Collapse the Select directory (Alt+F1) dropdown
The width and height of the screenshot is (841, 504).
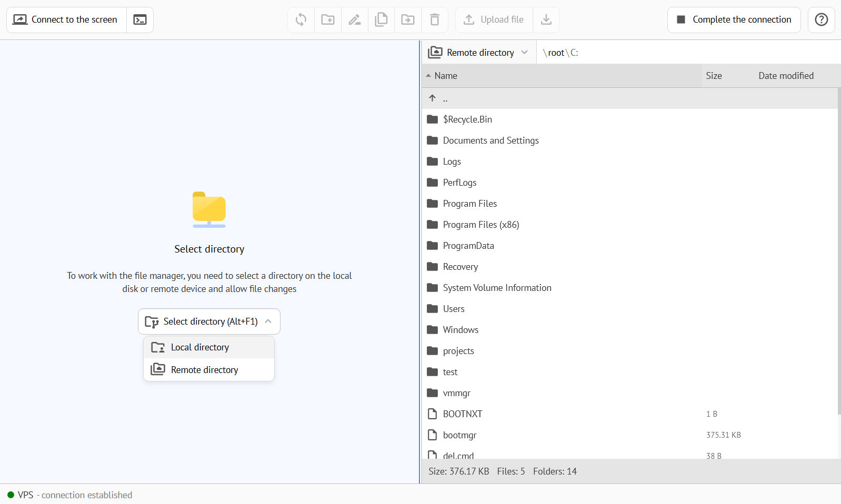click(209, 321)
